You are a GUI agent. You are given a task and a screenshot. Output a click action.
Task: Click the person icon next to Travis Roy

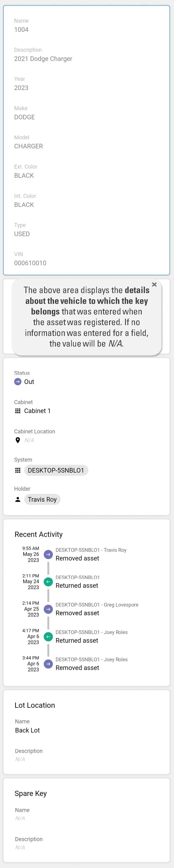(x=17, y=499)
